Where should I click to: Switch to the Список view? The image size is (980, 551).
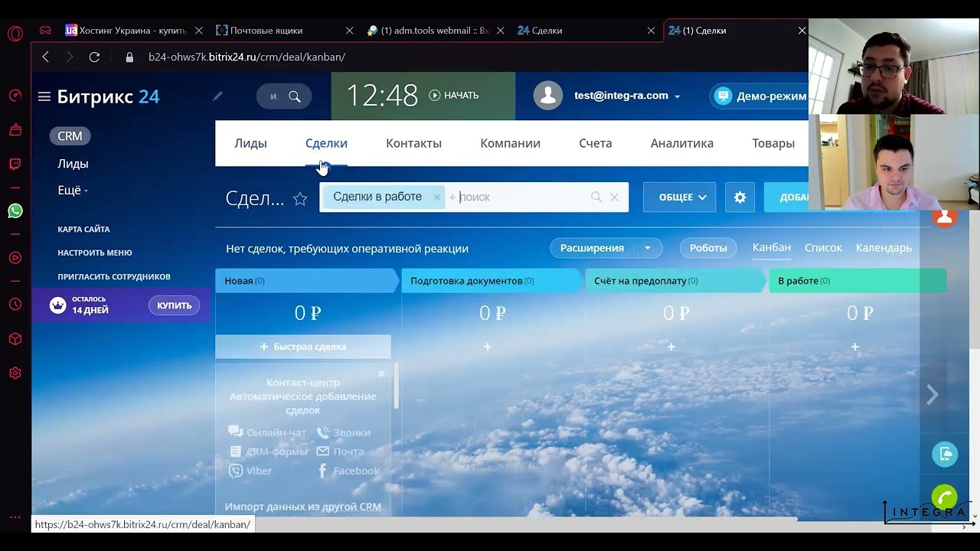(823, 248)
